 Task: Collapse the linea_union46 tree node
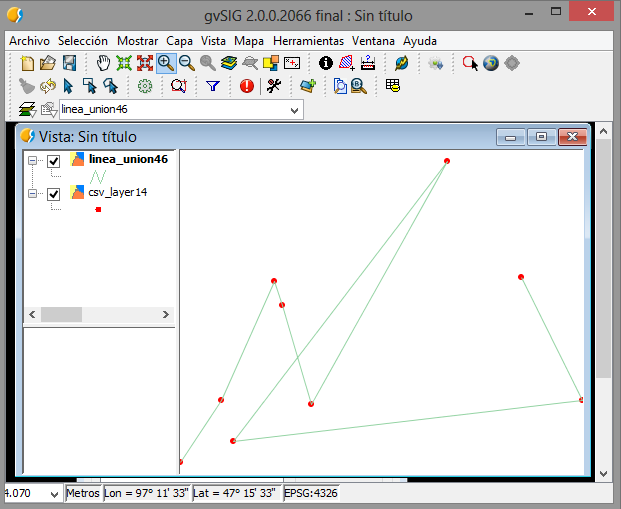pyautogui.click(x=33, y=161)
